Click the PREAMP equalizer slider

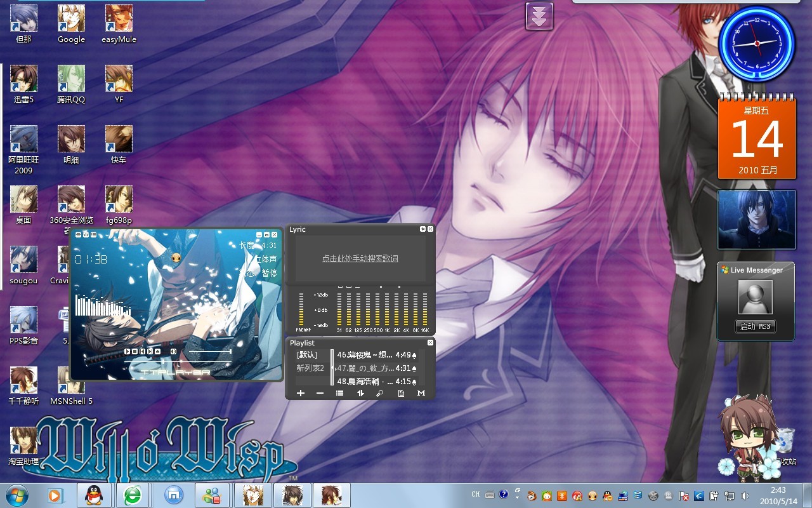301,309
